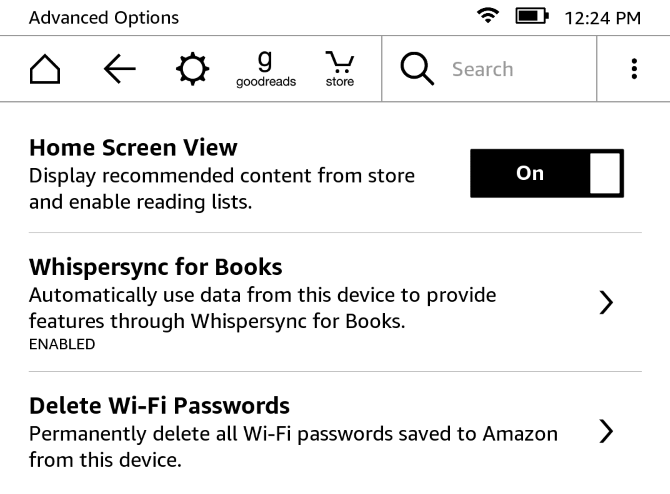Open Delete Wi-Fi Passwords chevron arrow

coord(605,432)
